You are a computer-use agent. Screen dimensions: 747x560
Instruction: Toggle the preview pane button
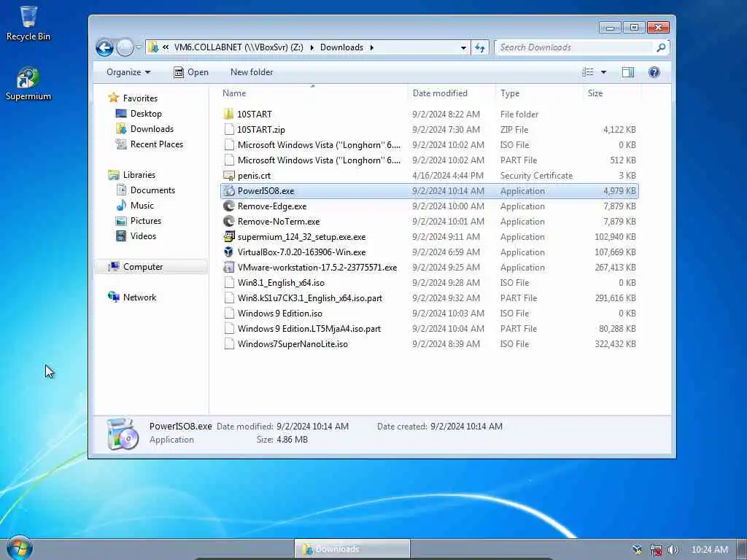[x=628, y=72]
